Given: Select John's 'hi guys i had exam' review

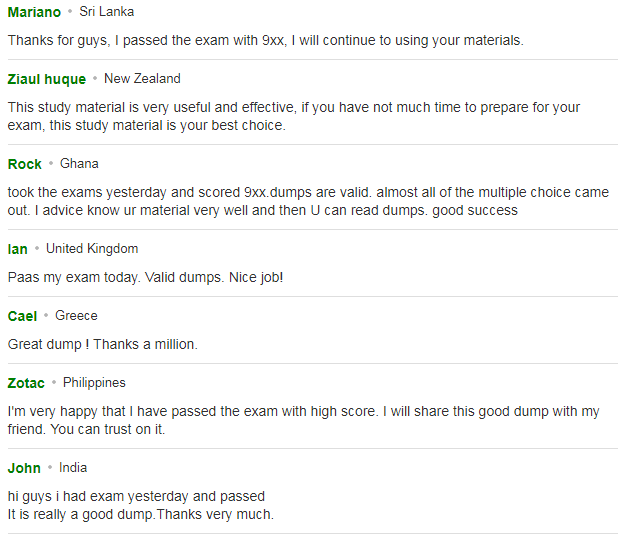Looking at the screenshot, I should click(x=141, y=505).
